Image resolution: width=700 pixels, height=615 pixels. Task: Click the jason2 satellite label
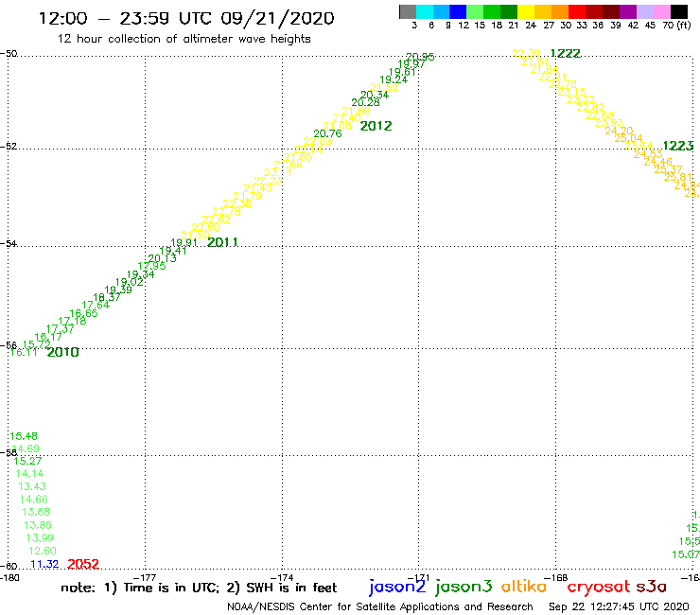[x=397, y=588]
